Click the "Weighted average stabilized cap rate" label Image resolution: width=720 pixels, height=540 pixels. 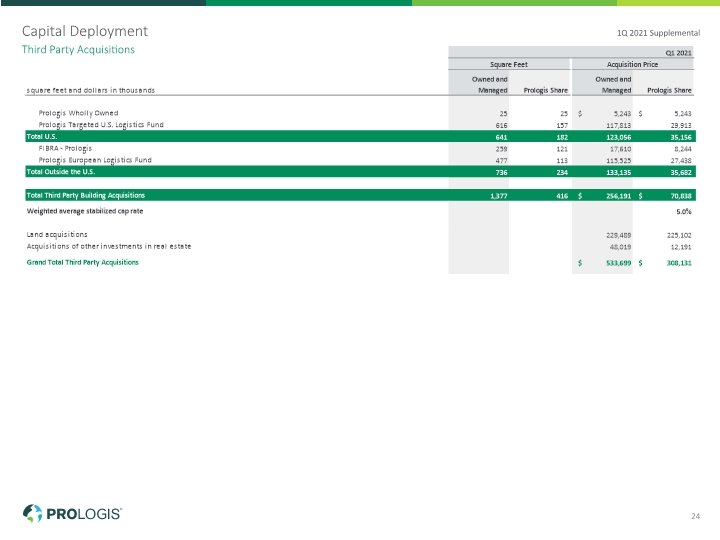[x=85, y=211]
